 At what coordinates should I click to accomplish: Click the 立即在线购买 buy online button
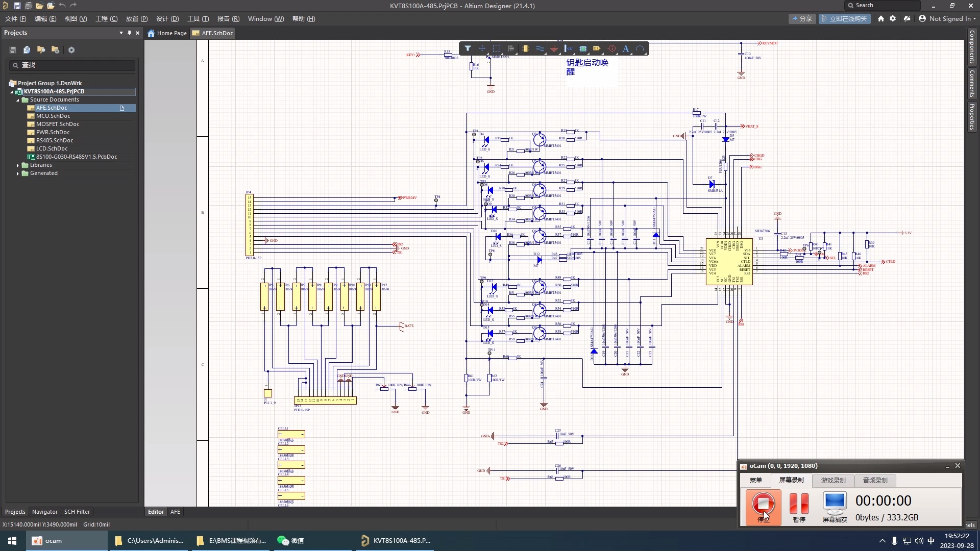(x=845, y=18)
